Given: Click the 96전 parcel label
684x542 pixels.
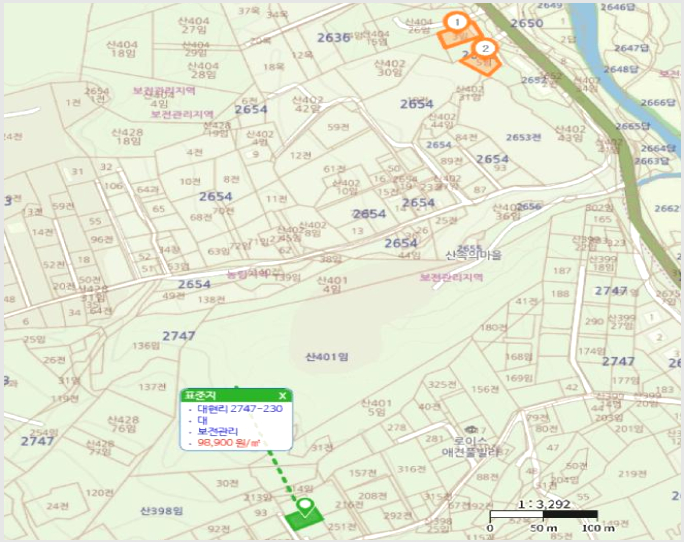Looking at the screenshot, I should pyautogui.click(x=102, y=239).
